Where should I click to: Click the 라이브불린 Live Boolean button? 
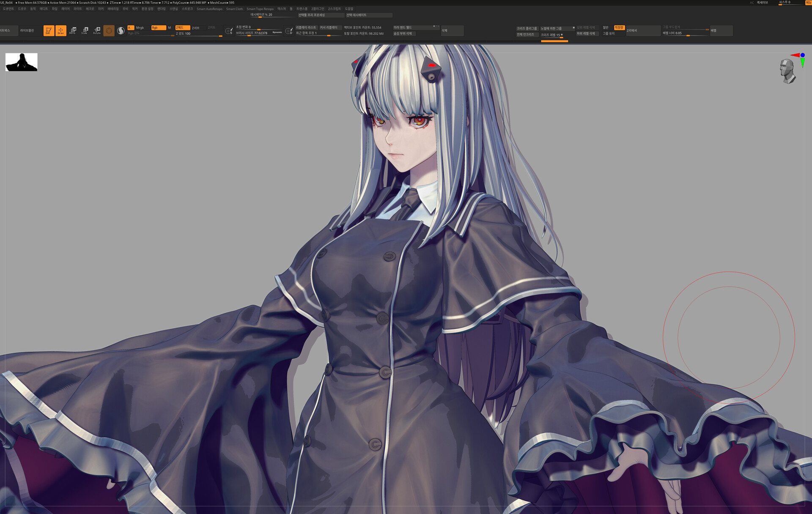pyautogui.click(x=27, y=30)
